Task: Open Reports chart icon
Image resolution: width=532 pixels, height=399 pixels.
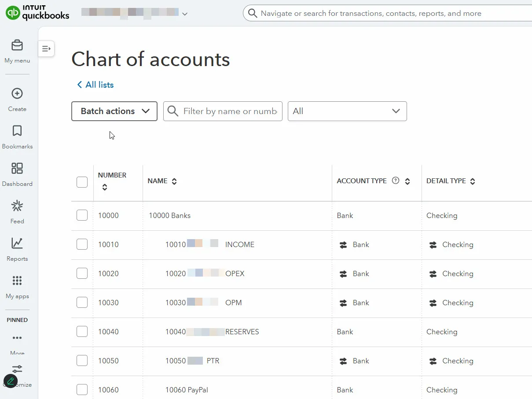Action: 17,244
